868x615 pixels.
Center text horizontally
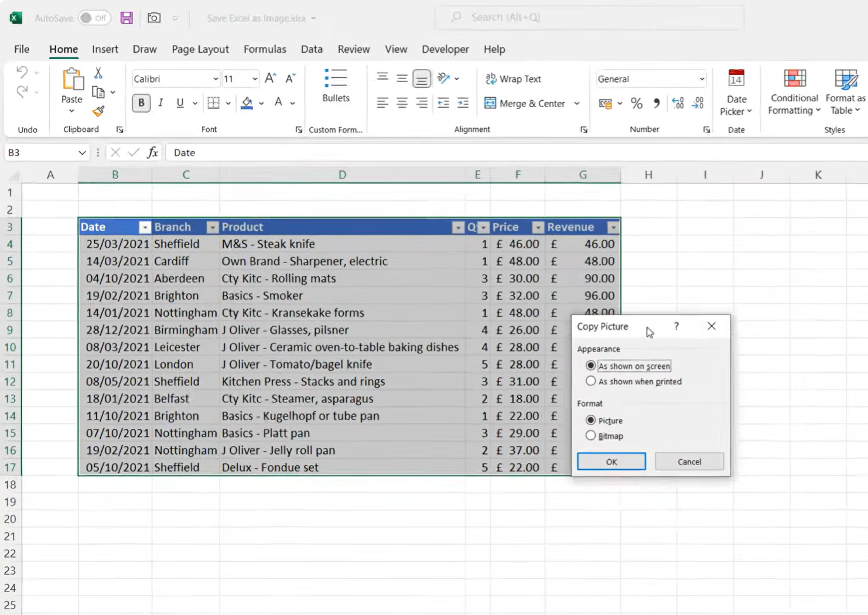coord(402,103)
